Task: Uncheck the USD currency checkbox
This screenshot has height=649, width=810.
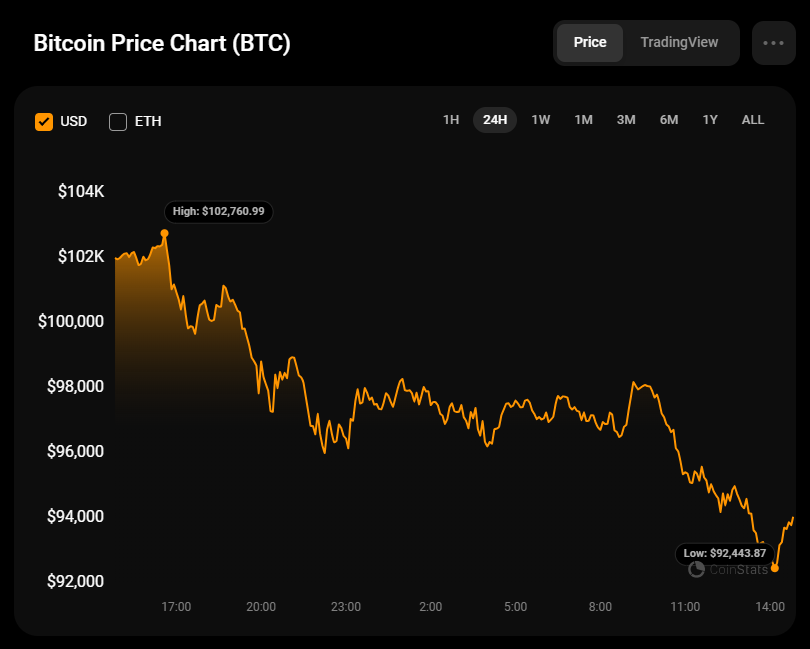Action: point(44,122)
